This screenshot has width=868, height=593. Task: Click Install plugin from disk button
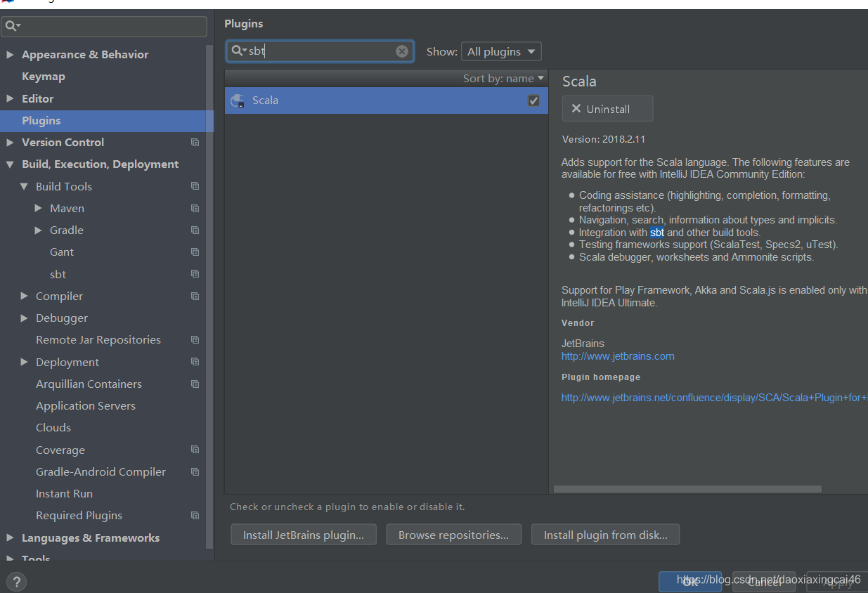pos(605,535)
